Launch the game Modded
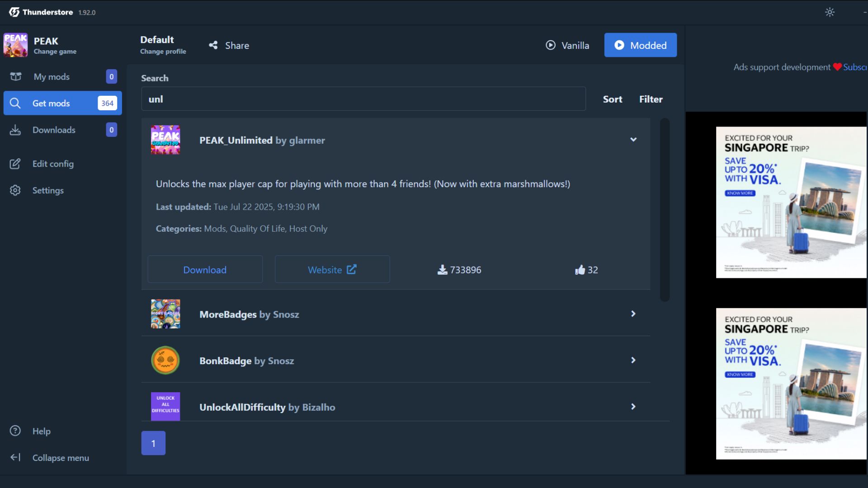Image resolution: width=868 pixels, height=488 pixels. [640, 45]
